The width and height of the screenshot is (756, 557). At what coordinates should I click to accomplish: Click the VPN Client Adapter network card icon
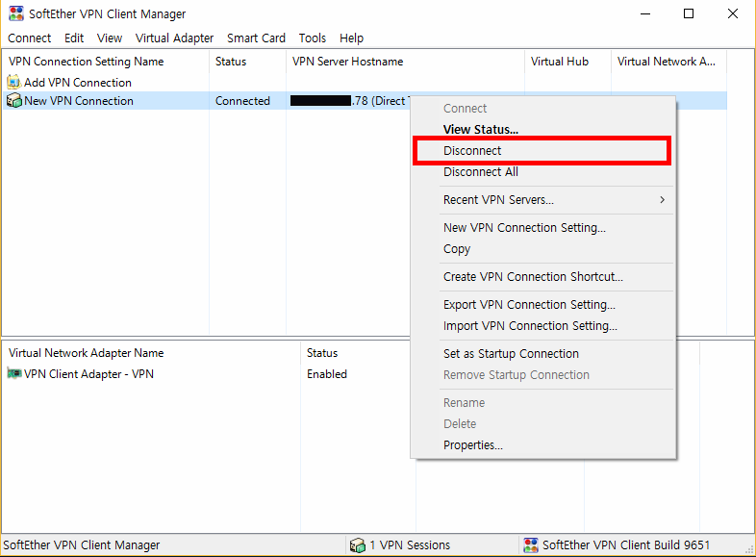[14, 373]
